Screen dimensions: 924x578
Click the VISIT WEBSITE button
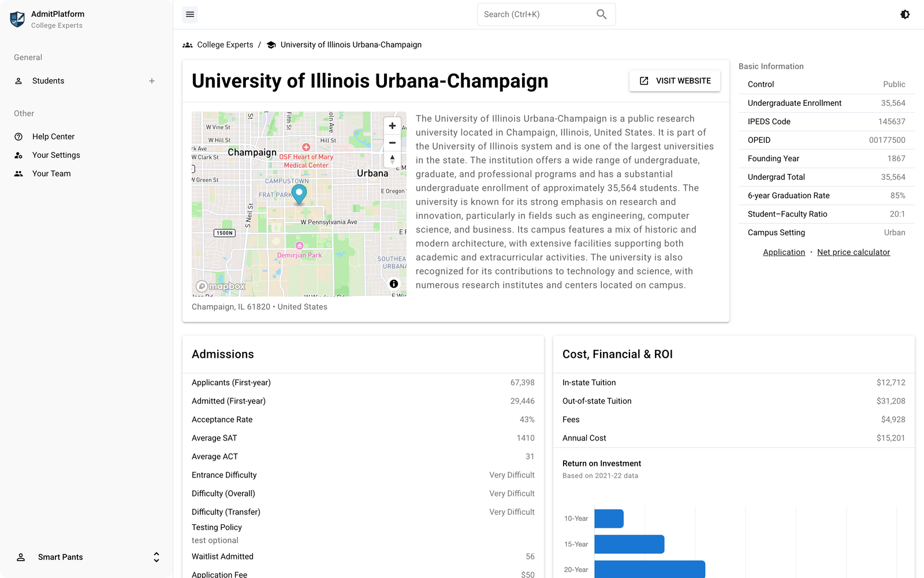coord(675,81)
